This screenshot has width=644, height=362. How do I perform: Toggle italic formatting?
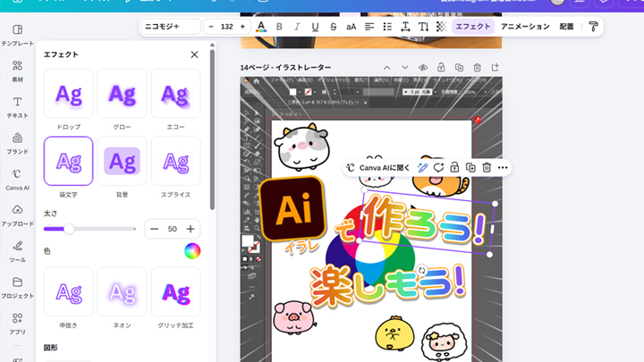pyautogui.click(x=297, y=27)
